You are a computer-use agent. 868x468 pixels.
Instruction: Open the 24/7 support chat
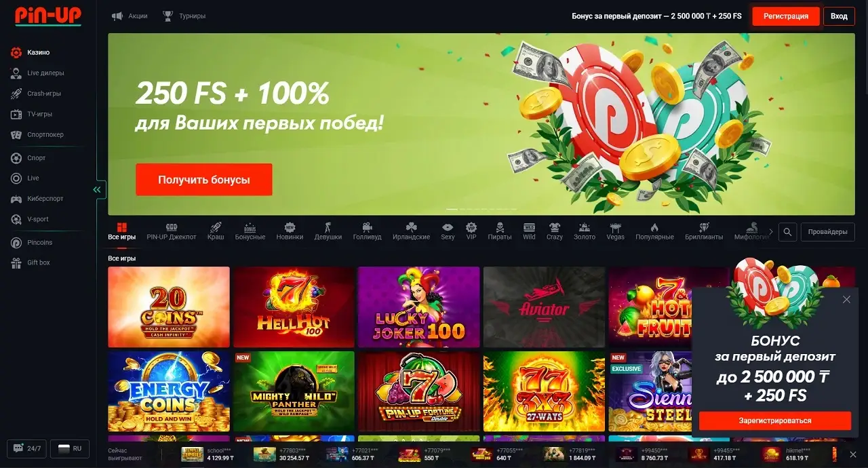pyautogui.click(x=27, y=448)
